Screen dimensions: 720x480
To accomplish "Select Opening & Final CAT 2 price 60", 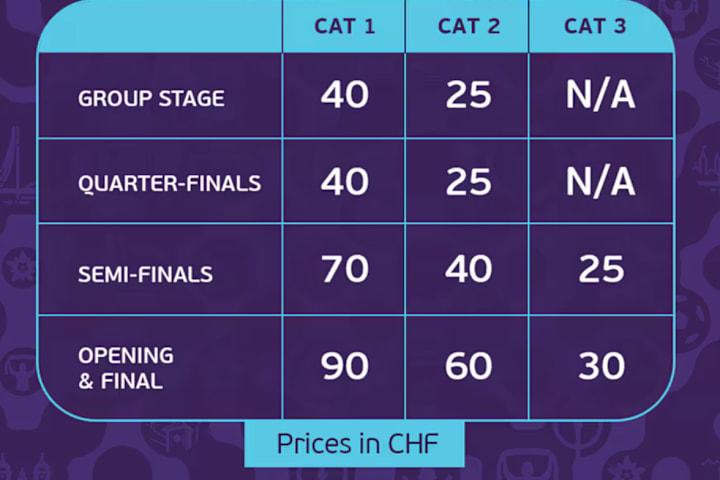I will click(x=468, y=366).
